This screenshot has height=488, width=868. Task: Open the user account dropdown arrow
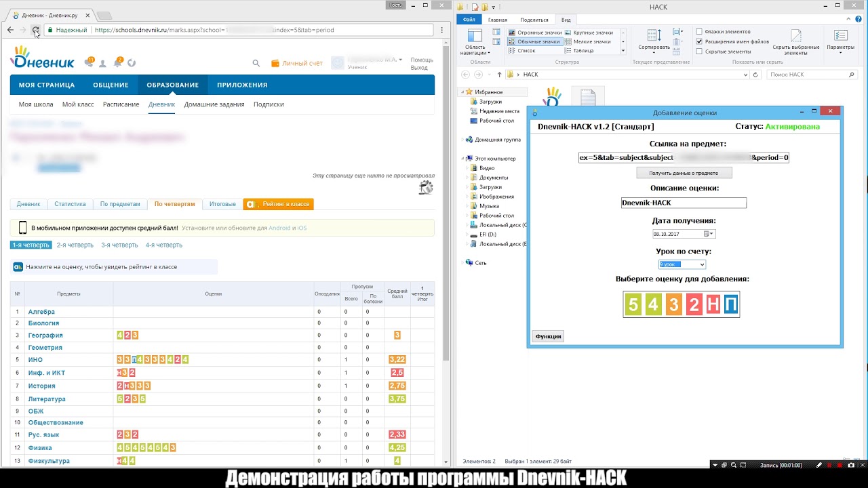point(401,60)
